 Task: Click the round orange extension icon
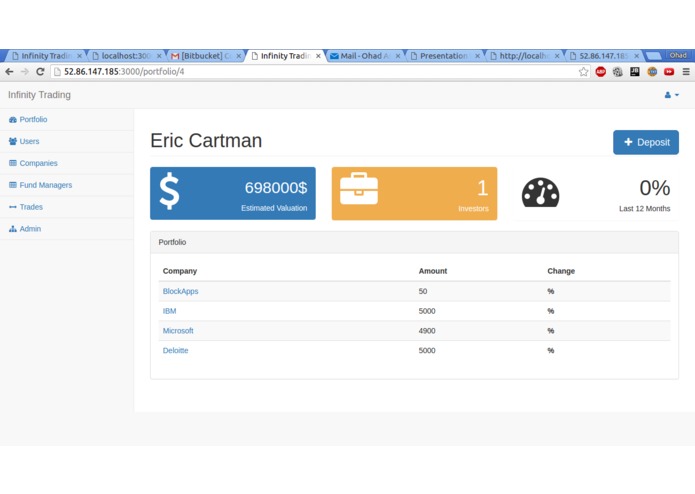click(652, 71)
